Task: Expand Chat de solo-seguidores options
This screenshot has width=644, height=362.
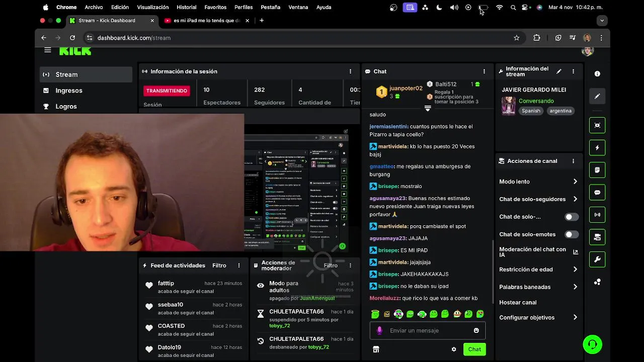Action: (575, 199)
